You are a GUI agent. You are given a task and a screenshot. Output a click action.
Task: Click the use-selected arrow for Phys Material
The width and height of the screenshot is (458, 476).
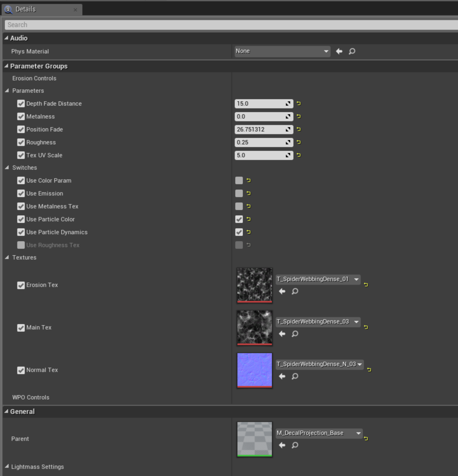click(x=339, y=51)
